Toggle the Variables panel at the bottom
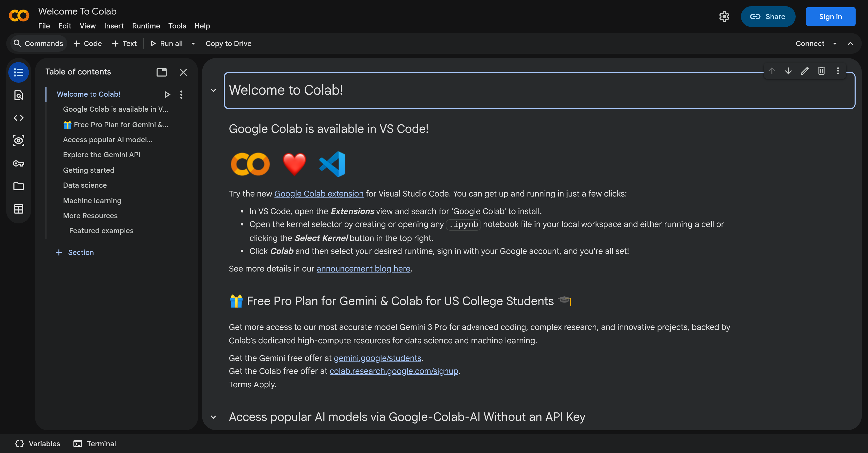Image resolution: width=868 pixels, height=453 pixels. pyautogui.click(x=38, y=443)
